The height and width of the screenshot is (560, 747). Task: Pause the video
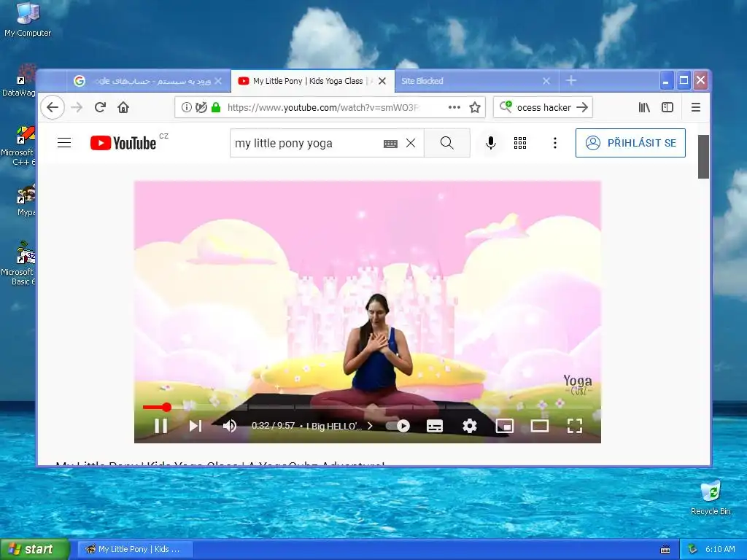(161, 426)
